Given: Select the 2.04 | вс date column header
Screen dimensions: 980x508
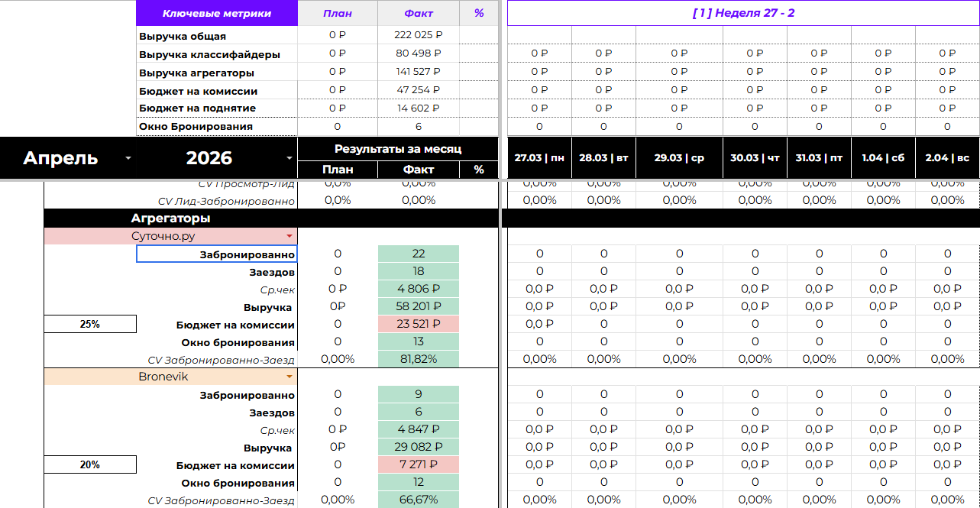Looking at the screenshot, I should pos(947,158).
